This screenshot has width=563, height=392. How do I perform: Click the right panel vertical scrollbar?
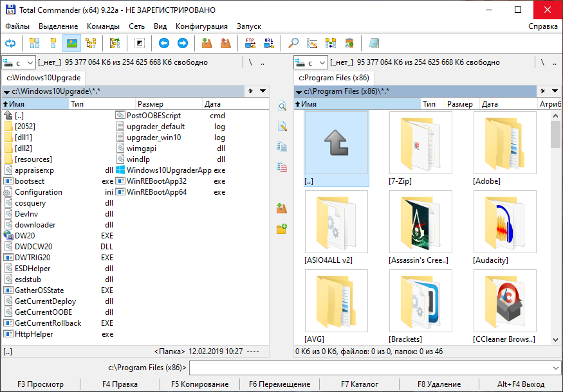(555, 227)
